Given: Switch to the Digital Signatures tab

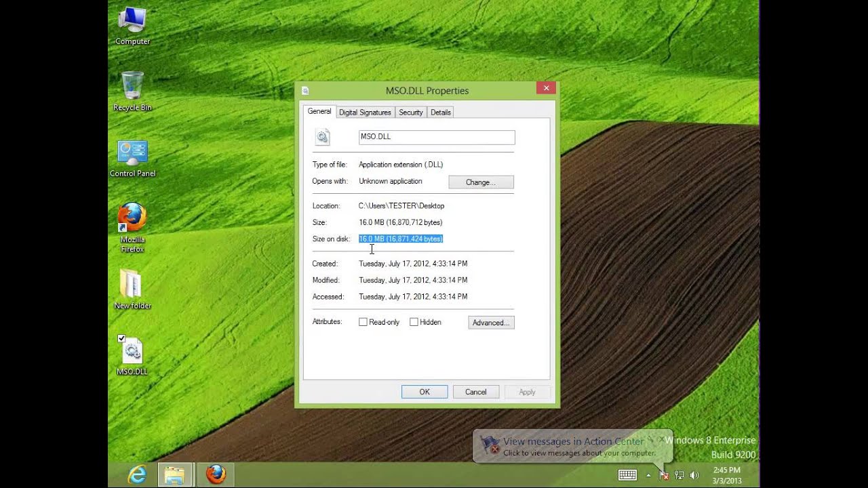Looking at the screenshot, I should (365, 113).
